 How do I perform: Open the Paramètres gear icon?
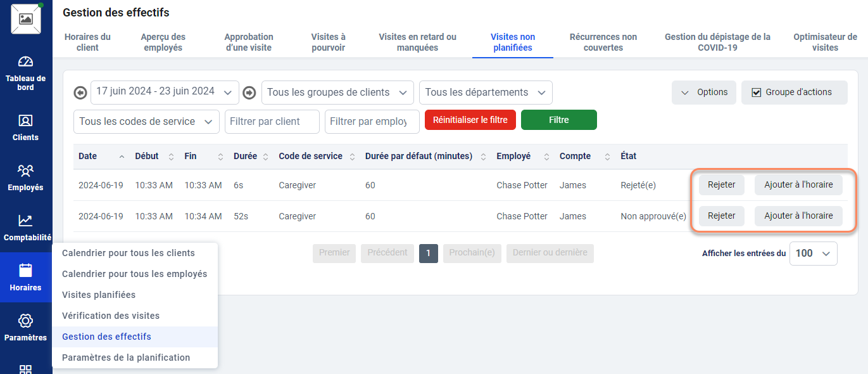click(x=25, y=321)
